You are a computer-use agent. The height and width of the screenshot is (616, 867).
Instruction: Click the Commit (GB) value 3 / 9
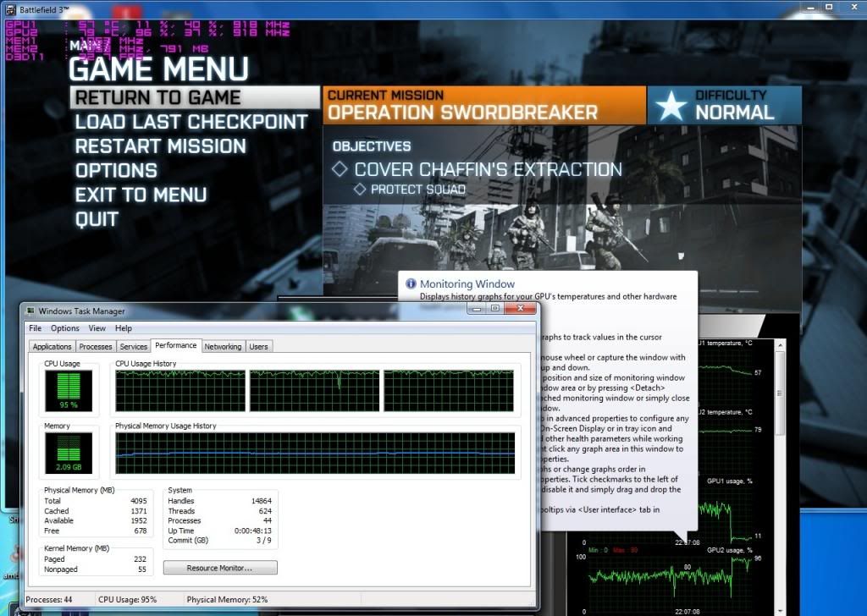[x=264, y=541]
